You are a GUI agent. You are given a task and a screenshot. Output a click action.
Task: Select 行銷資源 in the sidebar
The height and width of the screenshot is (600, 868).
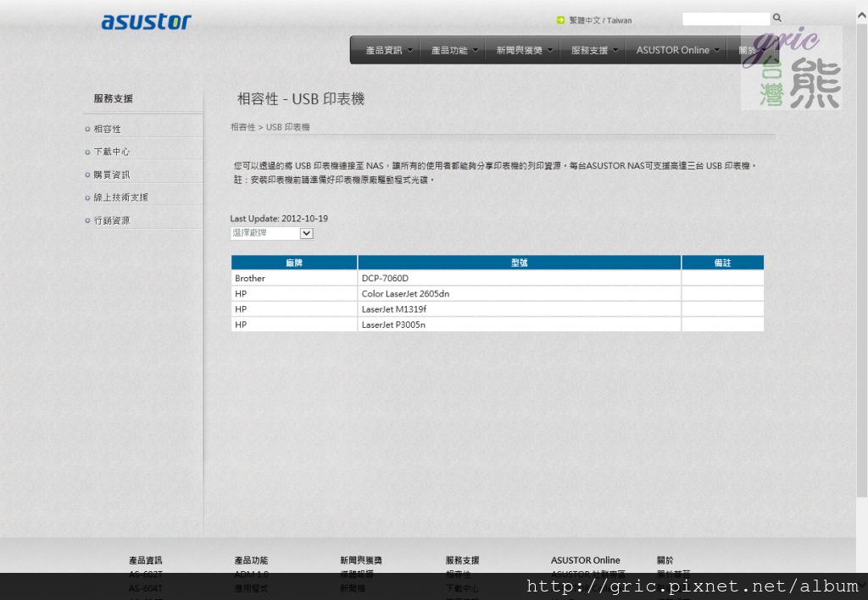pos(111,220)
